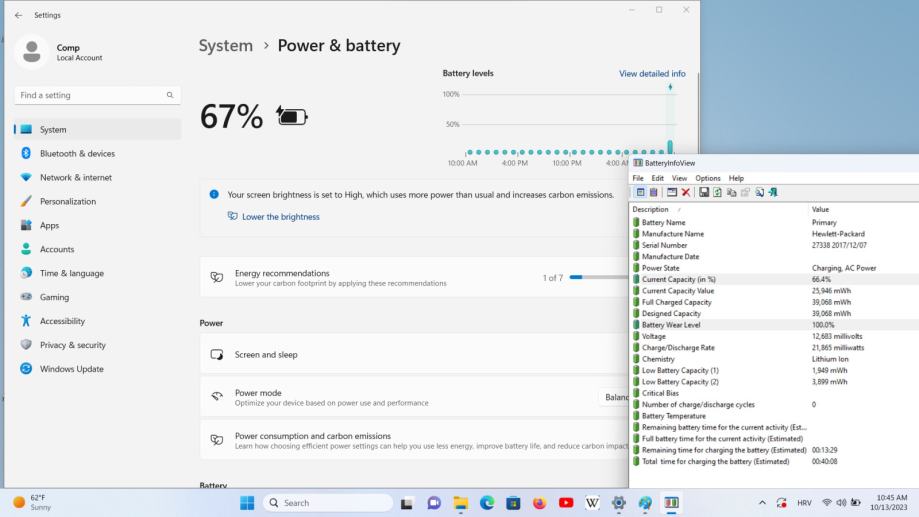Click Find icon in BatteryInfoView toolbar
The width and height of the screenshot is (919, 517).
[x=760, y=192]
